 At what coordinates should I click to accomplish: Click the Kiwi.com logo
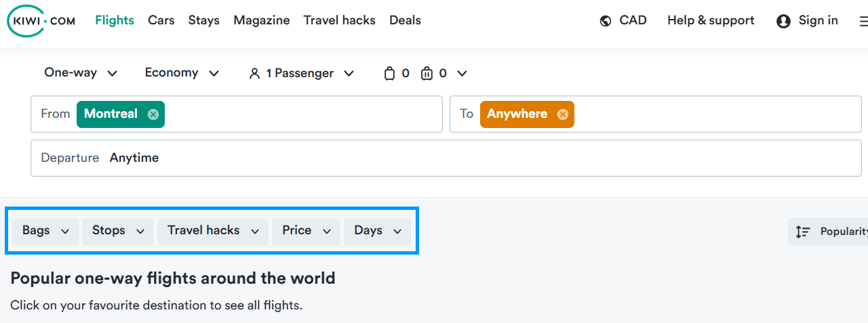[41, 21]
